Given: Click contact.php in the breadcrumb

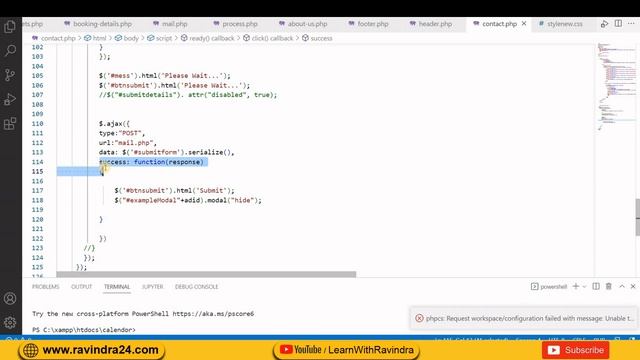Looking at the screenshot, I should click(x=58, y=38).
